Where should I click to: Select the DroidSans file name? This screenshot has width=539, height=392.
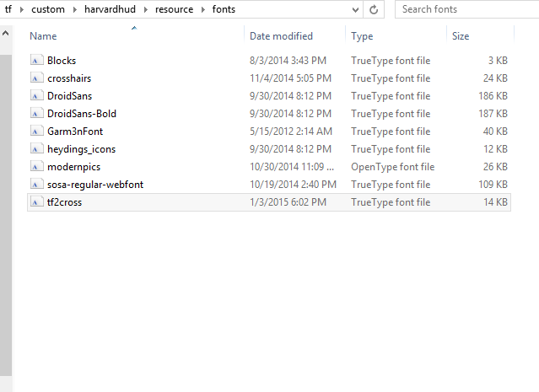pos(70,96)
